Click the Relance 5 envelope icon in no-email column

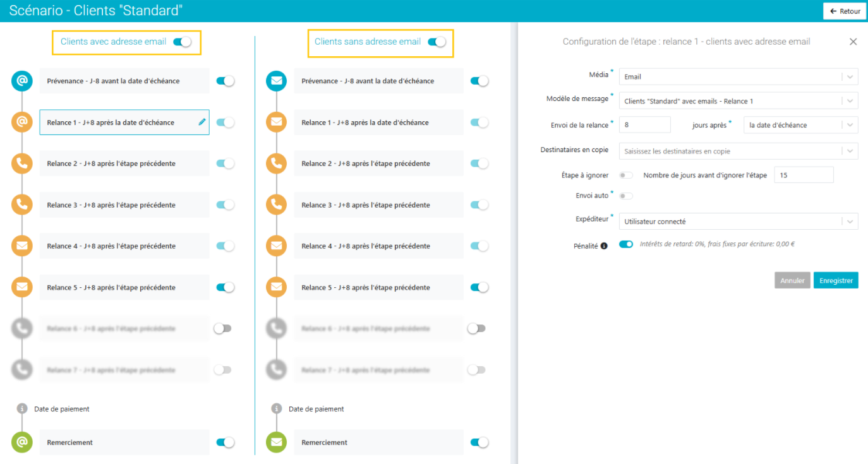[277, 287]
